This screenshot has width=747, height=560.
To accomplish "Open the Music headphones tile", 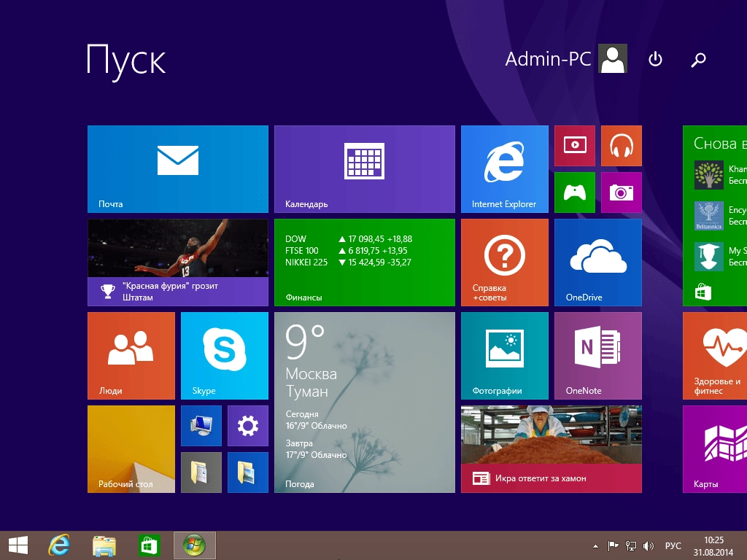I will pyautogui.click(x=622, y=146).
